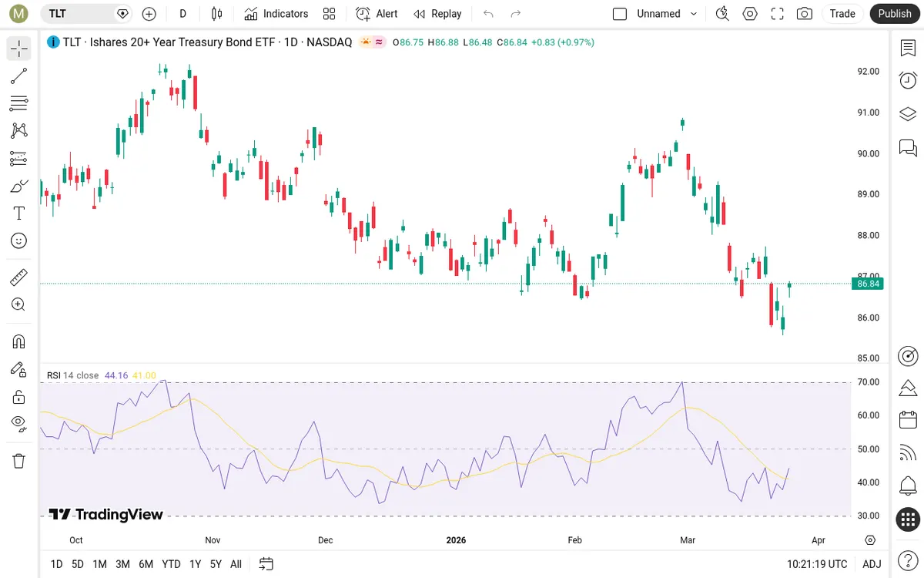
Task: Select the ruler measure tool
Action: click(19, 277)
